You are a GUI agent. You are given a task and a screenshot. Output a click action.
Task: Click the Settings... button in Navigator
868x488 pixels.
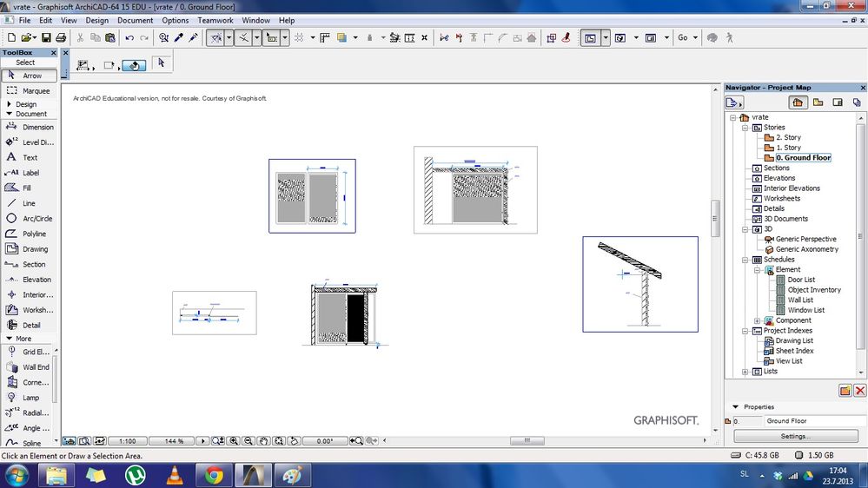796,436
